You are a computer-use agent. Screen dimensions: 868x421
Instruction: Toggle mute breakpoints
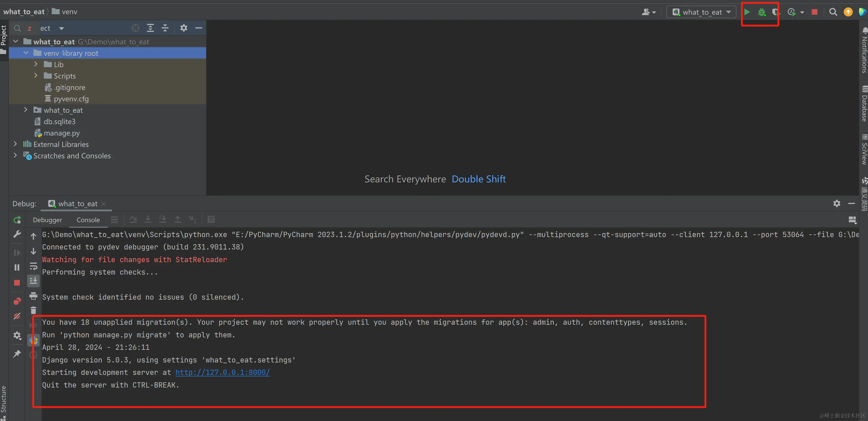17,316
